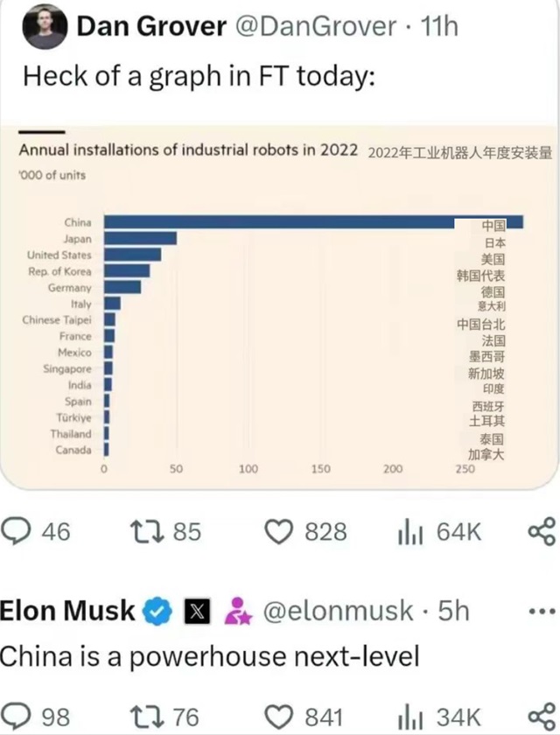The image size is (560, 735).
Task: Like Dan Grover's tweet with 828 likes
Action: click(279, 532)
